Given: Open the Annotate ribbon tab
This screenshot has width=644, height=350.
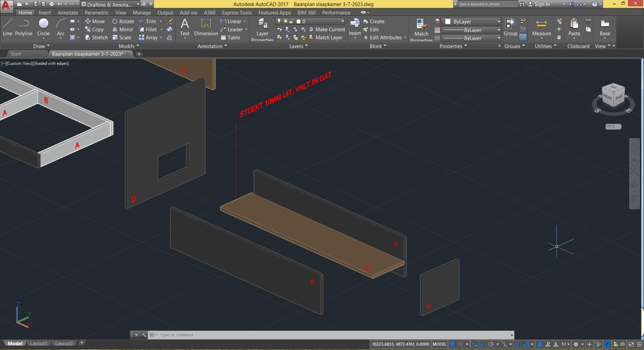Looking at the screenshot, I should (x=68, y=13).
